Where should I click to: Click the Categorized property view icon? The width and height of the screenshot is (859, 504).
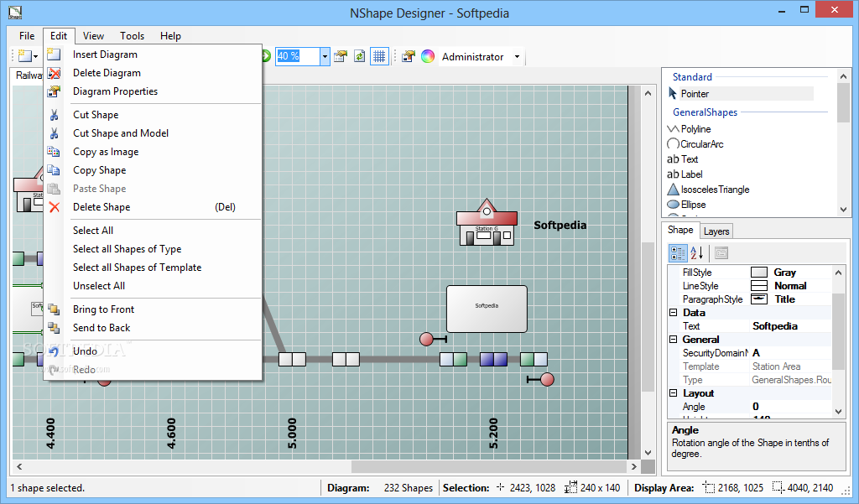tap(678, 253)
